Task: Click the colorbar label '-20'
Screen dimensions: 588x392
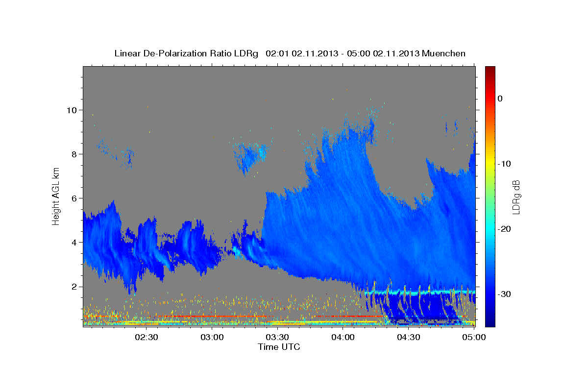Action: 505,229
